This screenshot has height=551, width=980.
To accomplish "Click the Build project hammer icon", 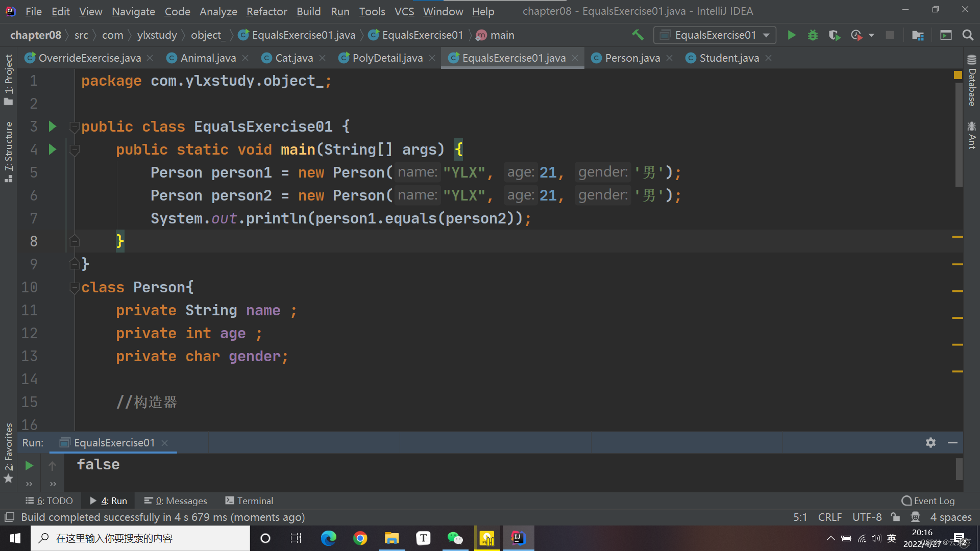I will point(638,35).
